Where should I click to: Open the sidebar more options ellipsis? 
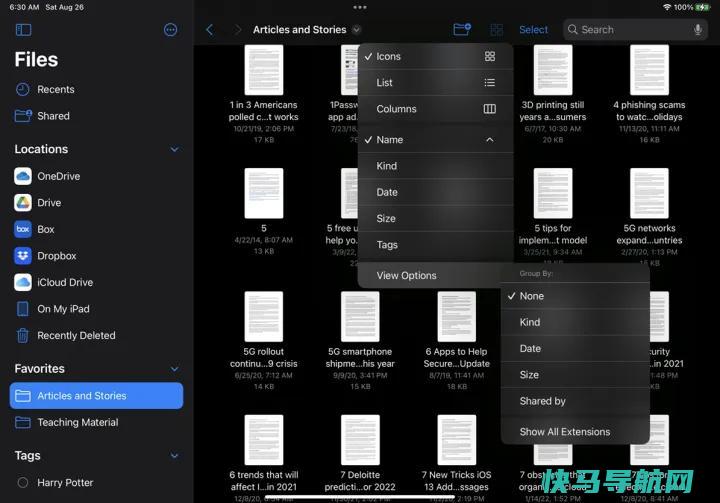pos(170,30)
